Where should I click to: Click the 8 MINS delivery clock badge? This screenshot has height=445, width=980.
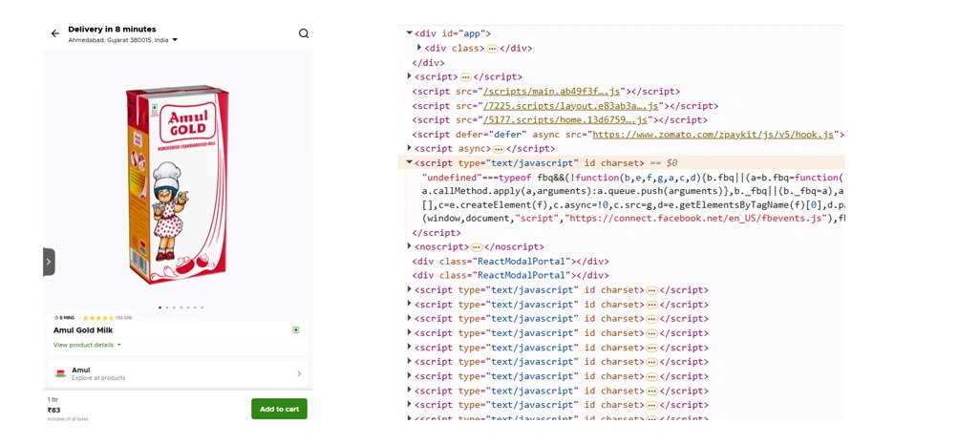pyautogui.click(x=64, y=318)
